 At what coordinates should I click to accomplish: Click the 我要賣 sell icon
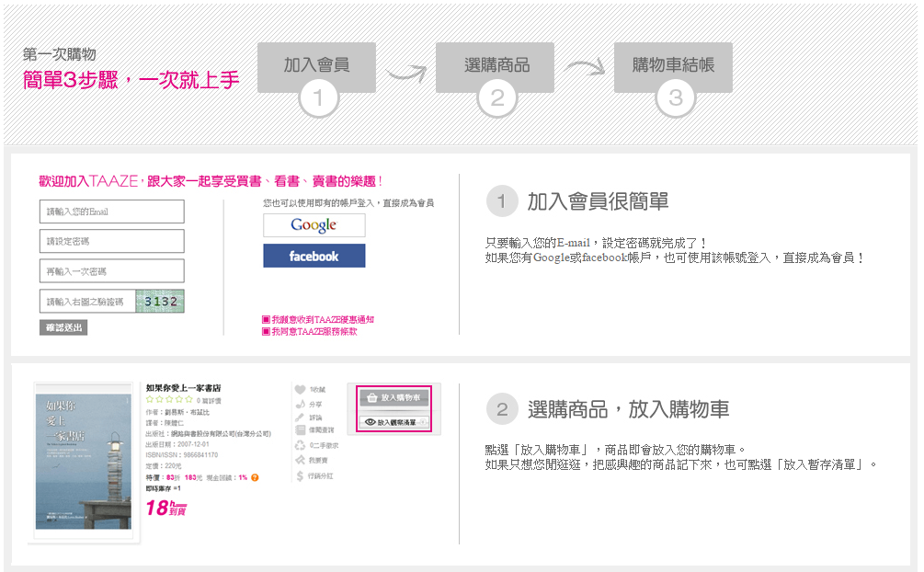click(x=300, y=460)
